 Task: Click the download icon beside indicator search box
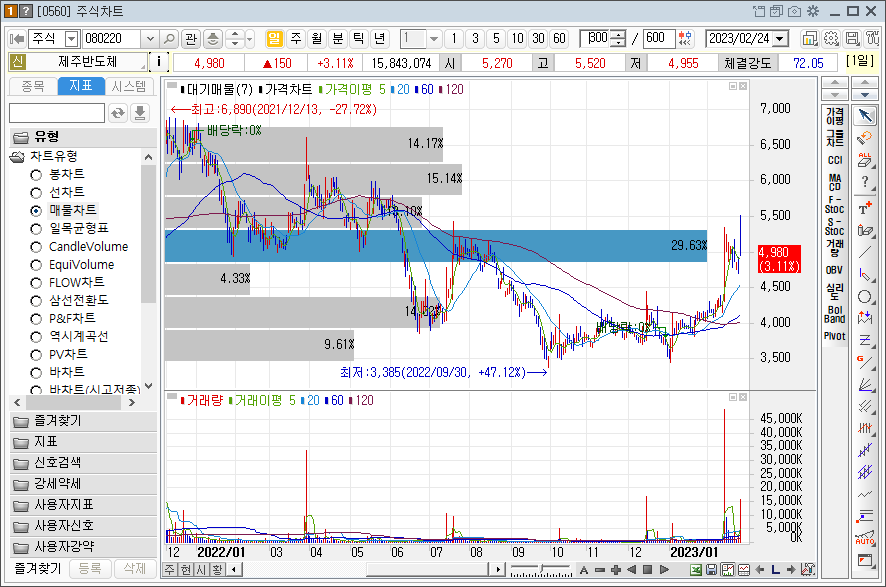(140, 113)
